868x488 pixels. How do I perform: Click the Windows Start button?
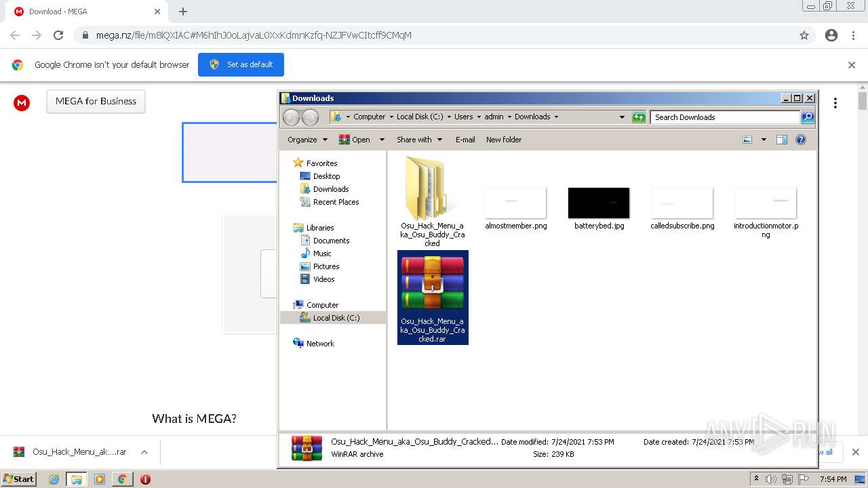point(18,479)
